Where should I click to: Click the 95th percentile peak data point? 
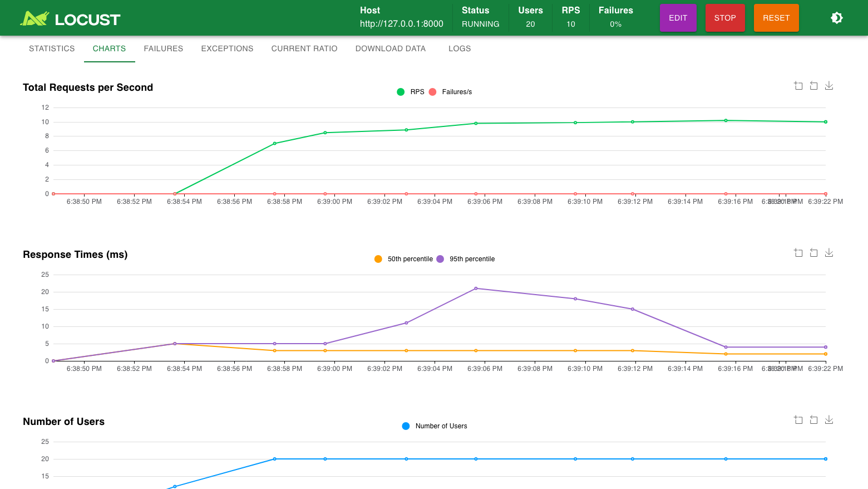coord(476,288)
